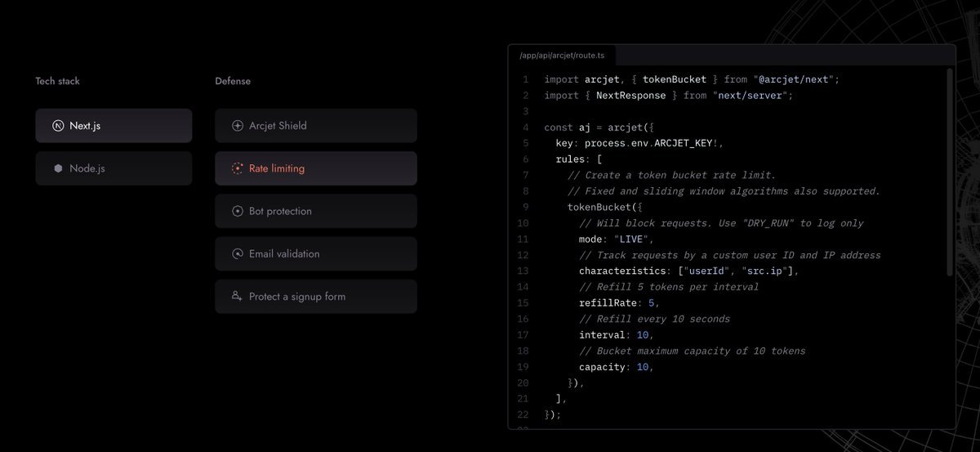Image resolution: width=980 pixels, height=452 pixels.
Task: Click the Arcjet Shield icon
Action: (x=238, y=126)
